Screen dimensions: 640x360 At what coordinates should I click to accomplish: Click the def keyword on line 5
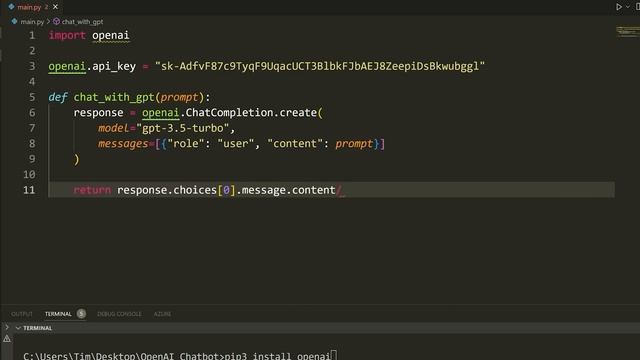[x=58, y=97]
